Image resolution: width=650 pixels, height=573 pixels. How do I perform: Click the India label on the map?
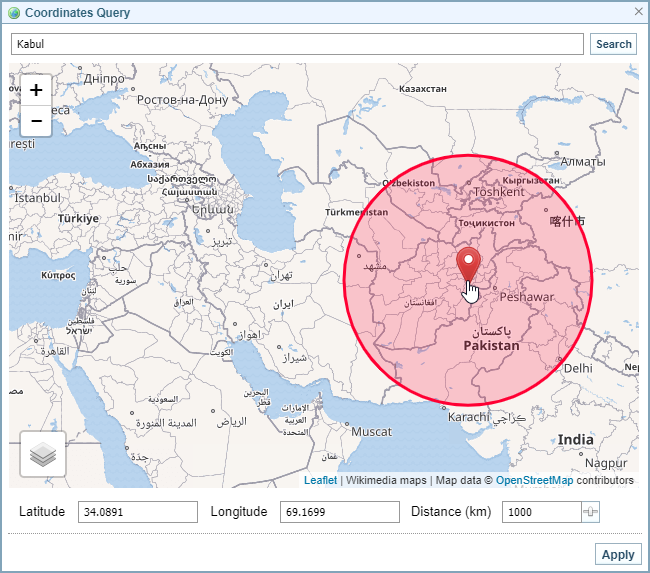(x=575, y=440)
